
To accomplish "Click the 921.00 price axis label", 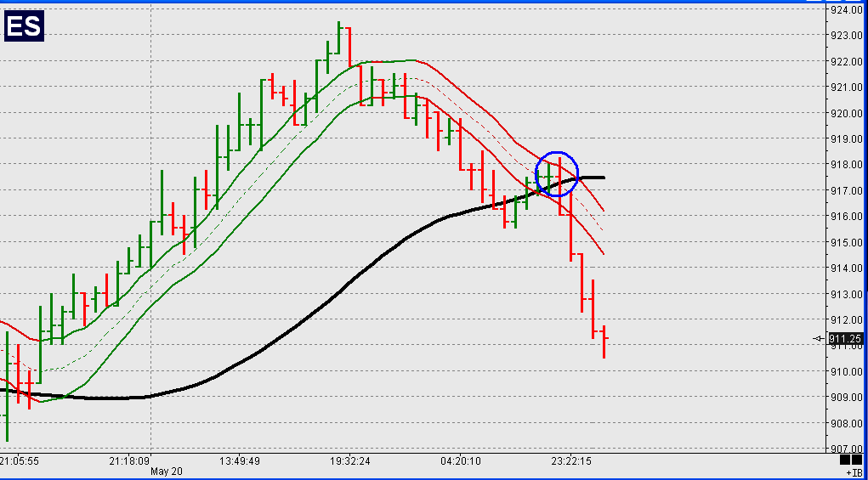I will (x=846, y=87).
